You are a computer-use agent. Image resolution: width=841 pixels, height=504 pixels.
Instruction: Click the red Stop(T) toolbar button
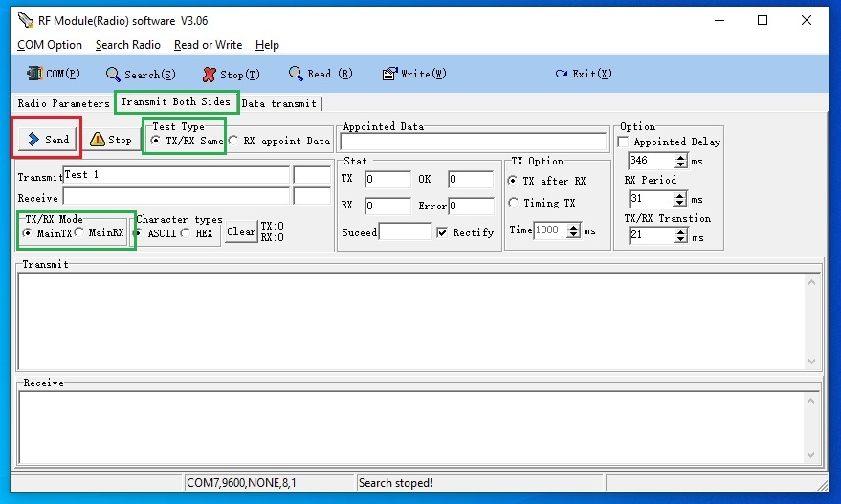tap(232, 74)
